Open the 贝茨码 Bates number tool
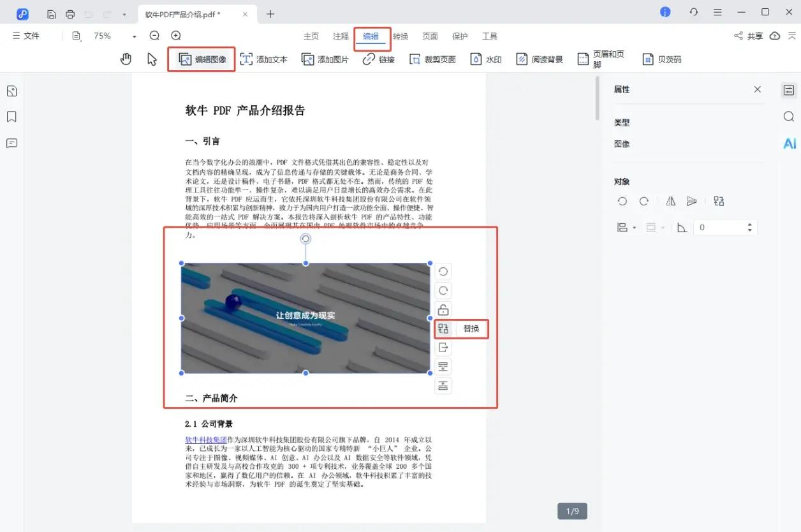Image resolution: width=801 pixels, height=532 pixels. coord(662,59)
